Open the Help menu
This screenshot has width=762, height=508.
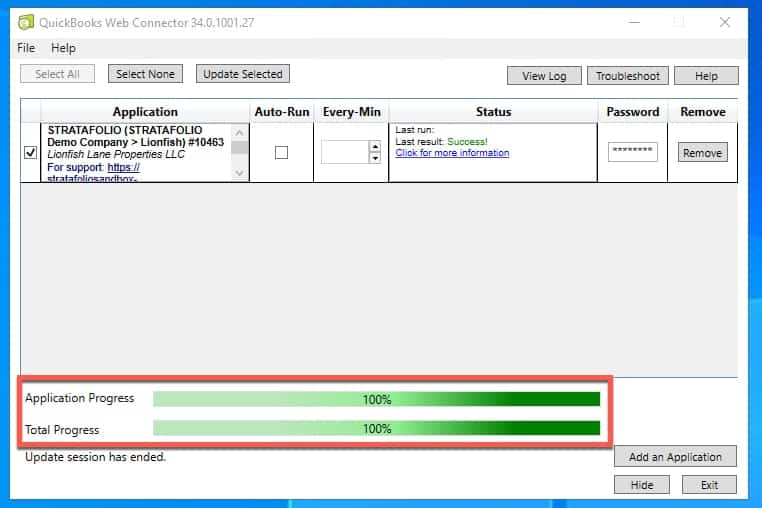tap(63, 48)
